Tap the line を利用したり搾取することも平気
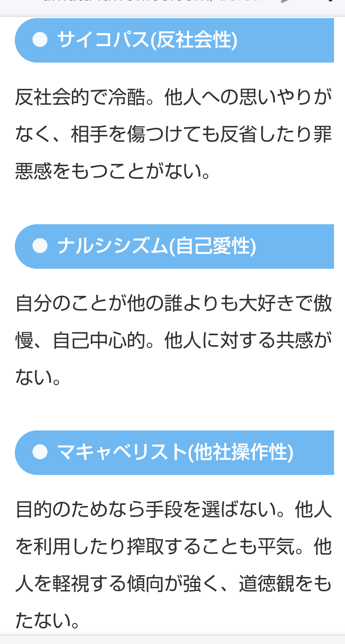Screen dimensions: 345x644 [173, 546]
